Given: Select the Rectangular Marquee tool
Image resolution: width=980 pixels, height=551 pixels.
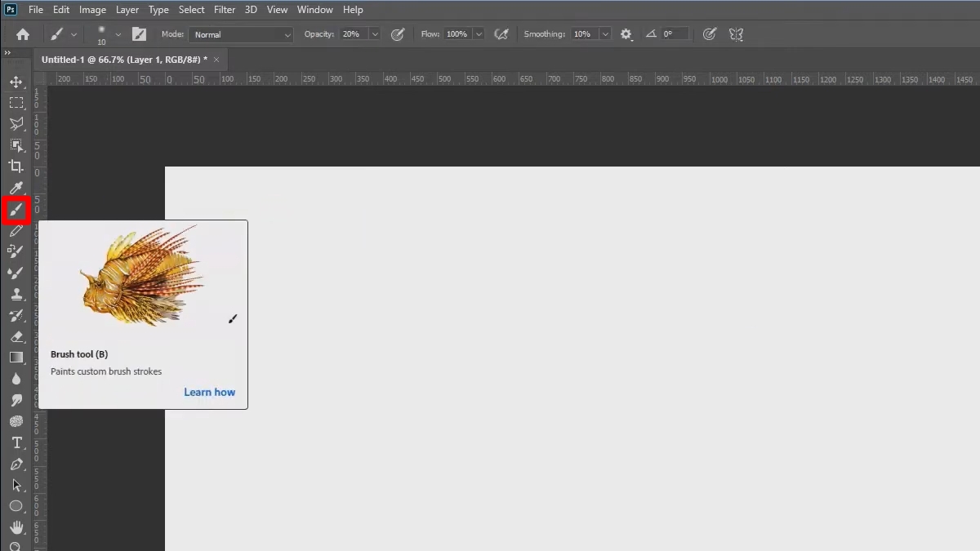Looking at the screenshot, I should 16,103.
